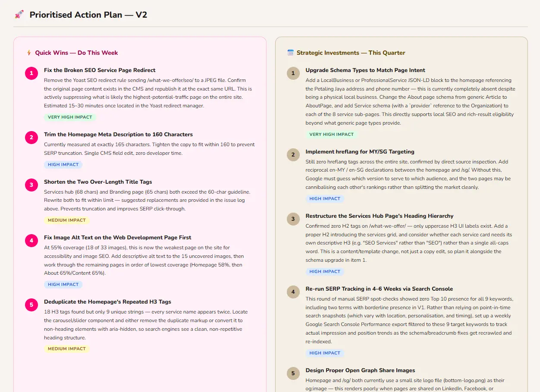
Task: Click the paragraph starting Services hub (68 chars)
Action: coord(147,200)
